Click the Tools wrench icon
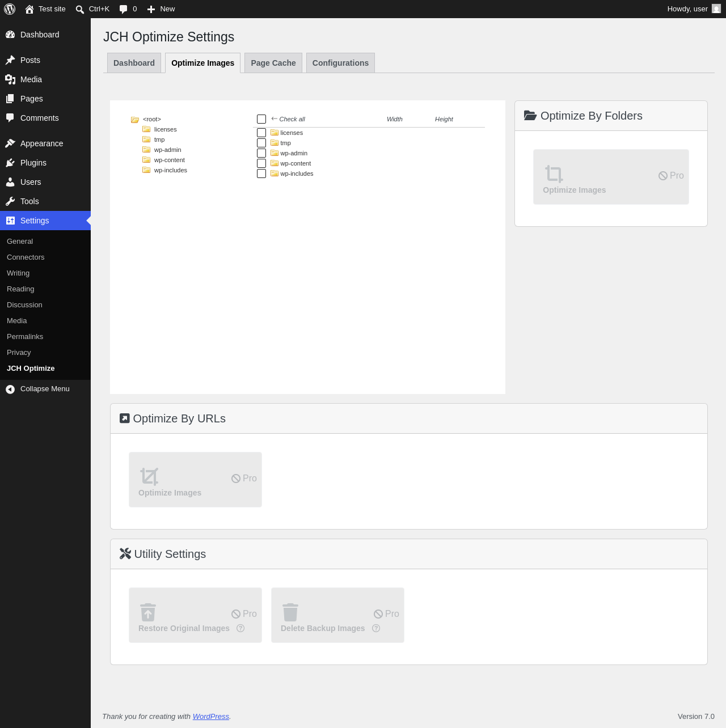 click(x=10, y=201)
